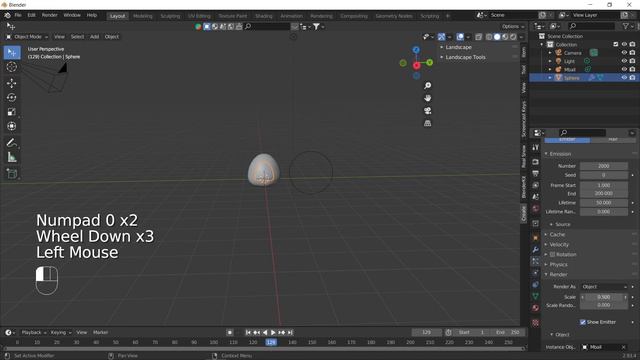The height and width of the screenshot is (360, 640).
Task: Open the Options dropdown in viewport
Action: click(x=513, y=27)
